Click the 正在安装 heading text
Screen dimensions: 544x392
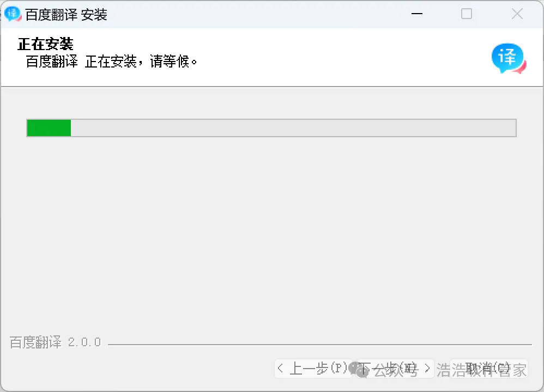point(45,44)
